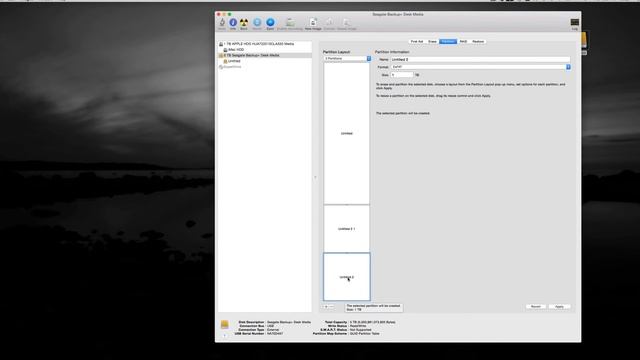Click the orange disk icon in bottom info bar
The height and width of the screenshot is (360, 640).
[x=224, y=324]
